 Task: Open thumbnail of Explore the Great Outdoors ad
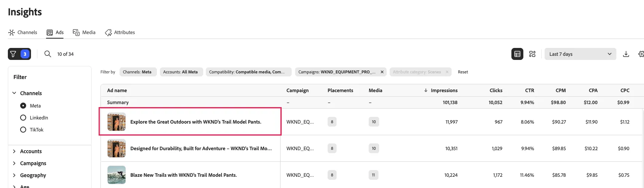[x=117, y=122]
